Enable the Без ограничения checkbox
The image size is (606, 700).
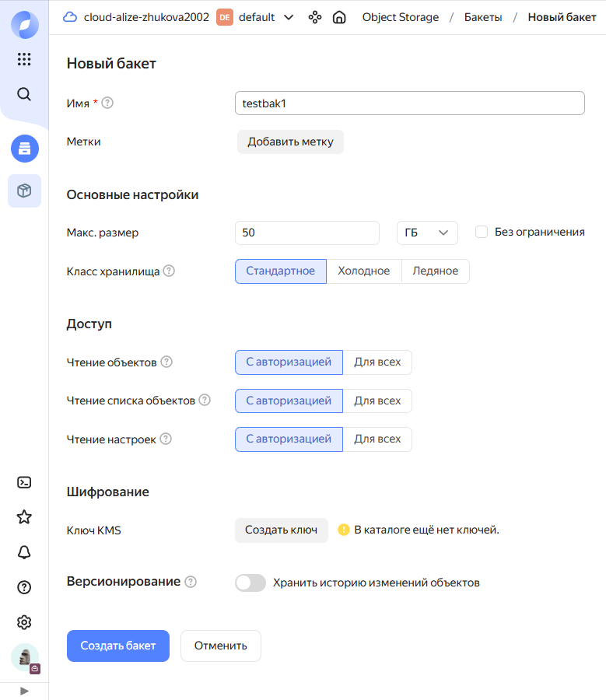(482, 232)
